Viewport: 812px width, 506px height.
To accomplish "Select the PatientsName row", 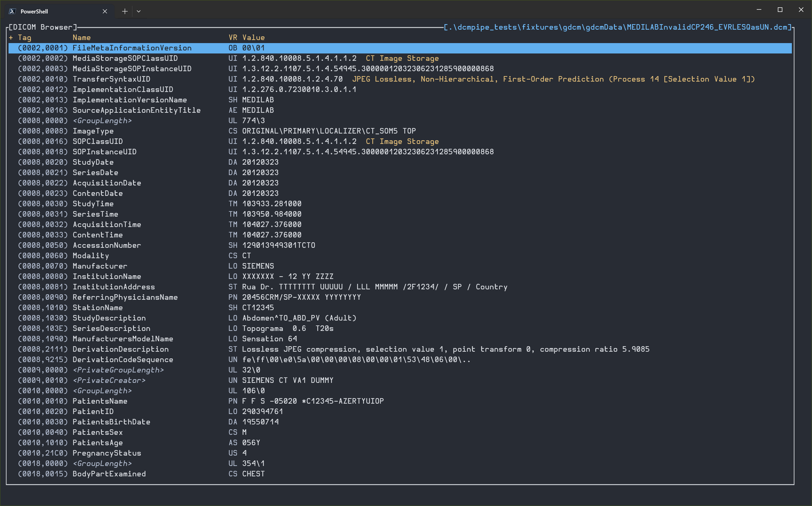I will (400, 401).
